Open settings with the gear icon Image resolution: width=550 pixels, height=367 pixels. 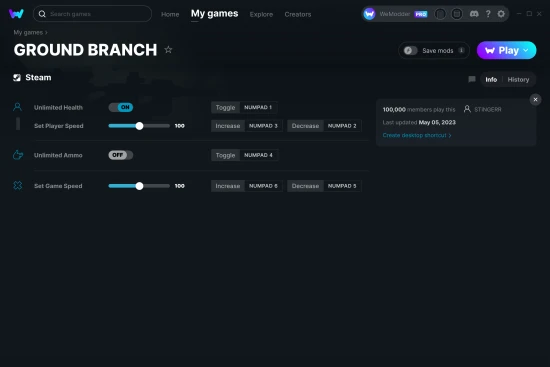pos(501,14)
